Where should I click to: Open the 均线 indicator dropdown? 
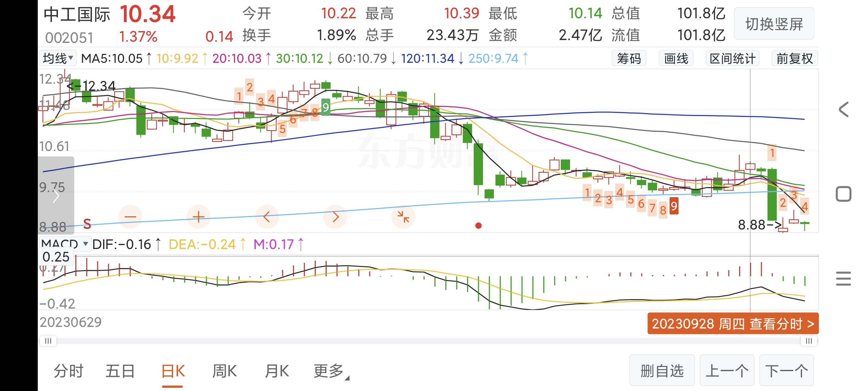click(58, 58)
